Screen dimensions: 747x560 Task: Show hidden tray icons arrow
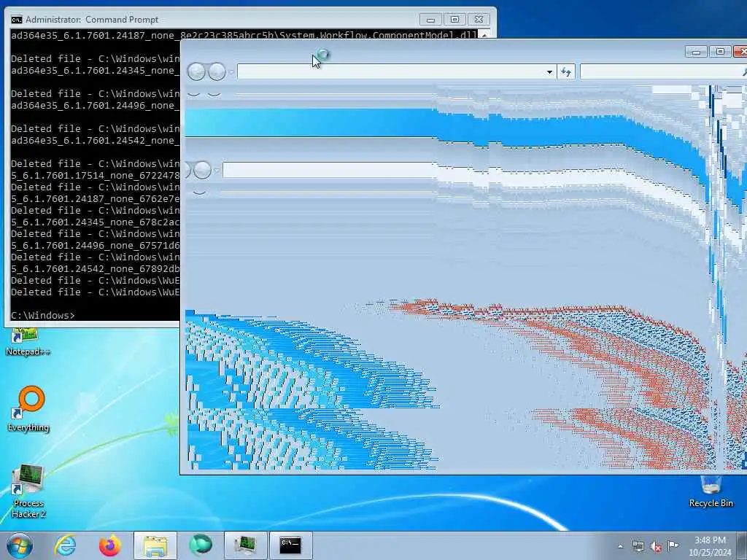coord(620,546)
